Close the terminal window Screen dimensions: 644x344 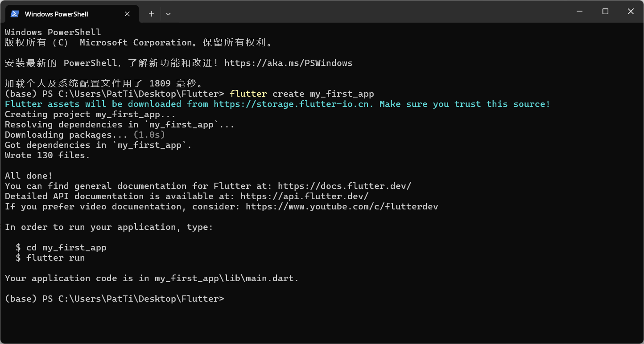[x=631, y=12]
